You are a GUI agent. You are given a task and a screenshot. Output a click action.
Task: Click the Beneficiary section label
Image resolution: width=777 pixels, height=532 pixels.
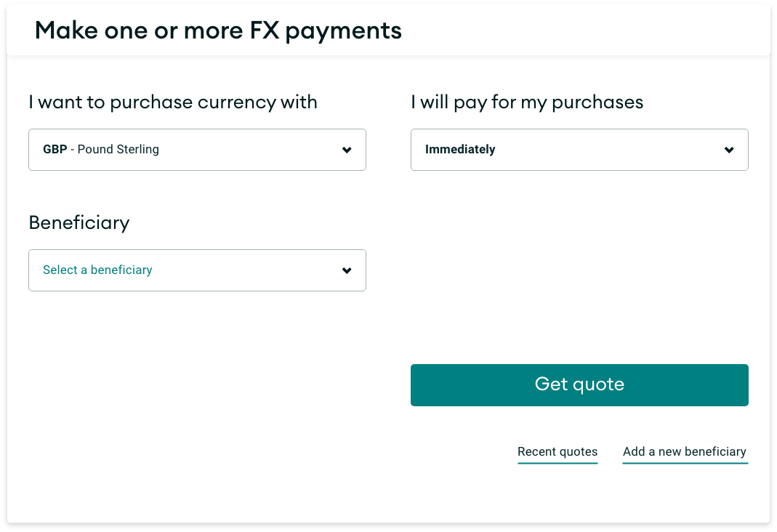(x=79, y=223)
